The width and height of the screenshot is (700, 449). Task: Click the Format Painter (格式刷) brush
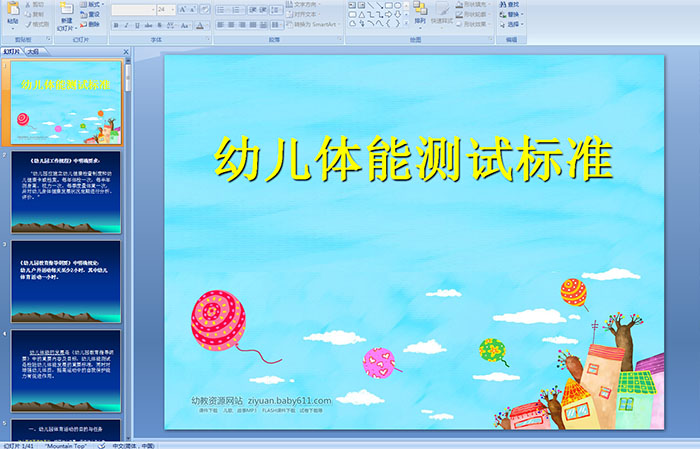pyautogui.click(x=28, y=25)
